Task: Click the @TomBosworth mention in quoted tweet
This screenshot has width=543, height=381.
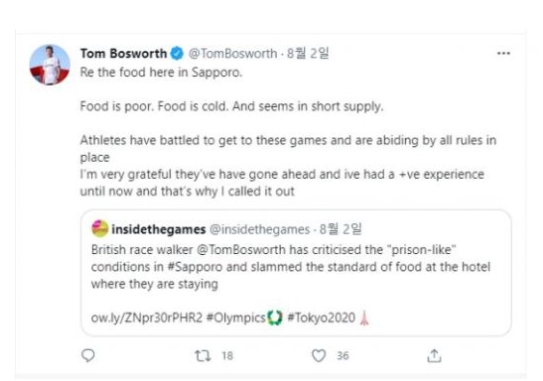Action: click(x=241, y=250)
